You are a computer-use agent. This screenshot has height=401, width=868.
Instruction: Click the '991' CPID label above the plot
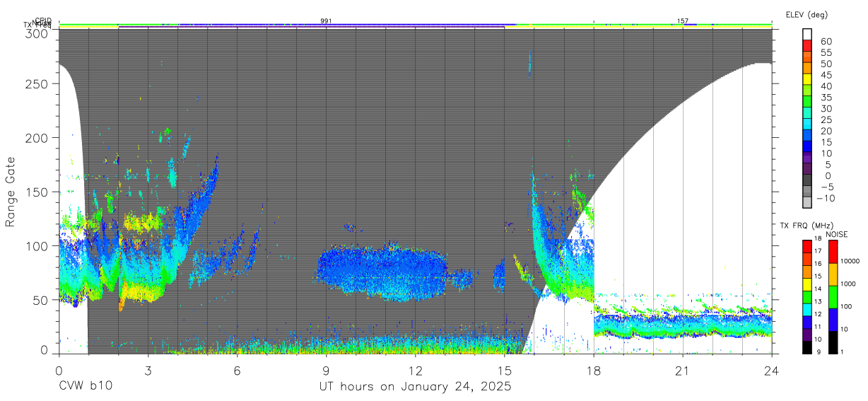pos(326,21)
